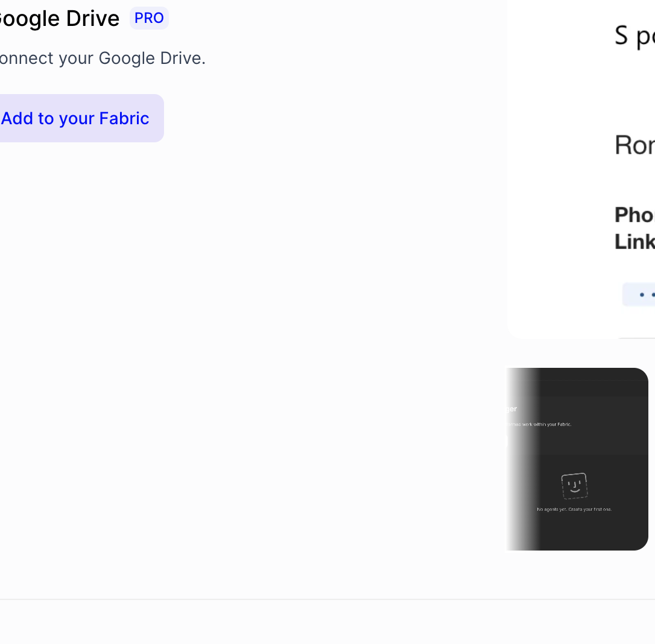The height and width of the screenshot is (644, 655).
Task: Select the 'onnect your Google Drive.' description
Action: pos(103,58)
